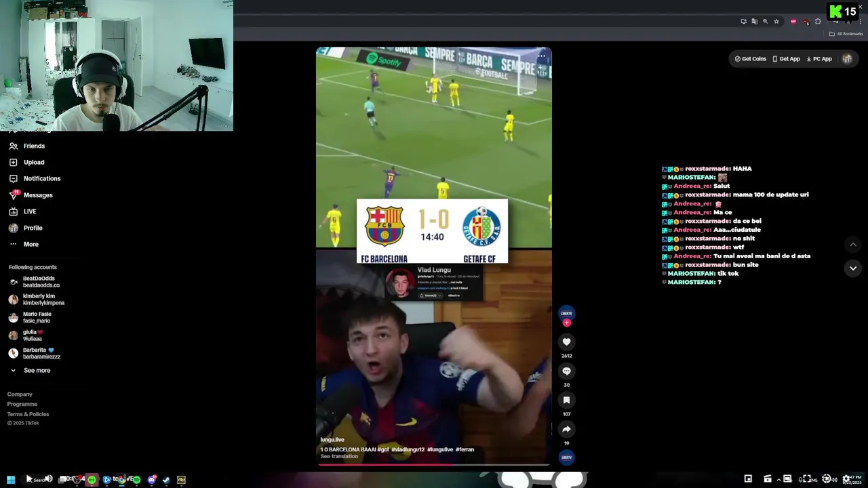
Task: Open comments on the video
Action: 566,371
